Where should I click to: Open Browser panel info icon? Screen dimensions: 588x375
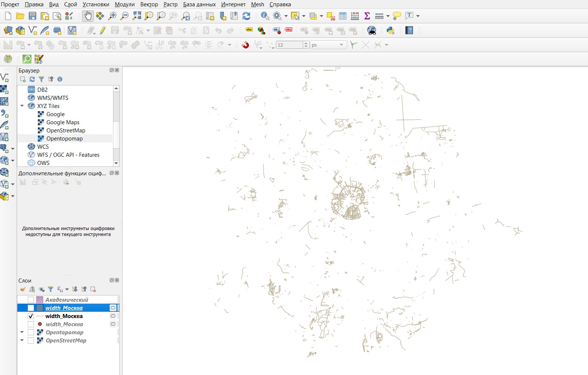coord(60,79)
